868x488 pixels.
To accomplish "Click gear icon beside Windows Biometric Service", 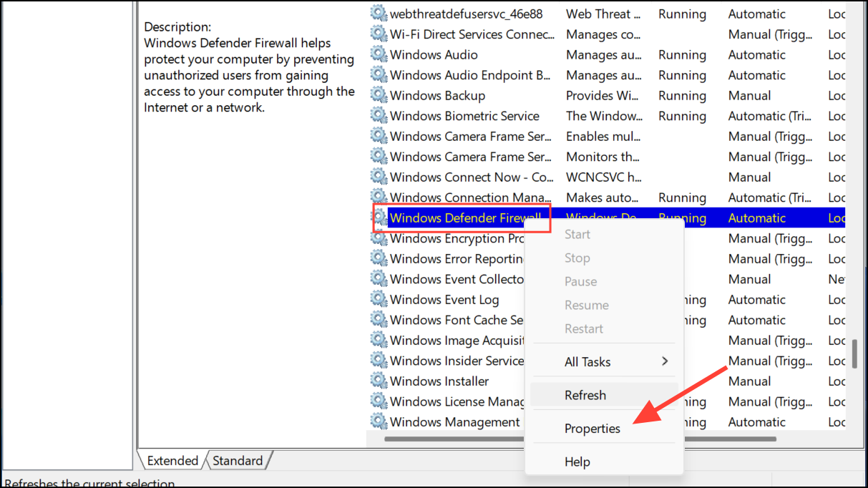I will [378, 116].
